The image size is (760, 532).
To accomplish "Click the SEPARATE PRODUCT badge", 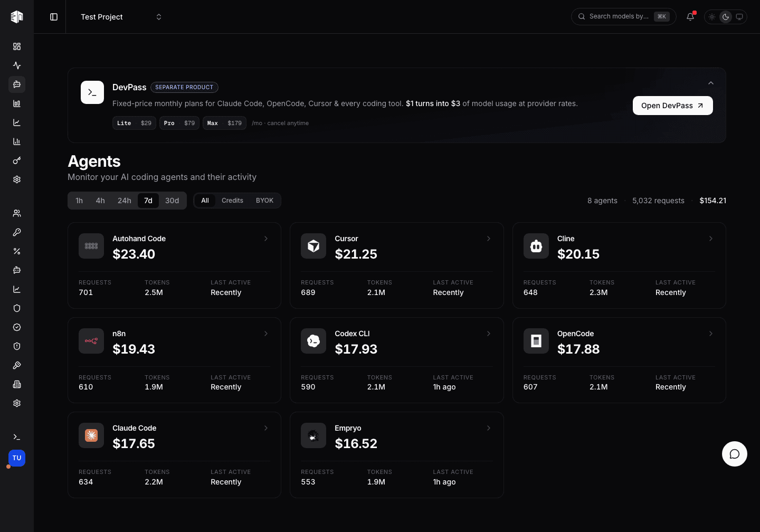I will click(x=184, y=87).
